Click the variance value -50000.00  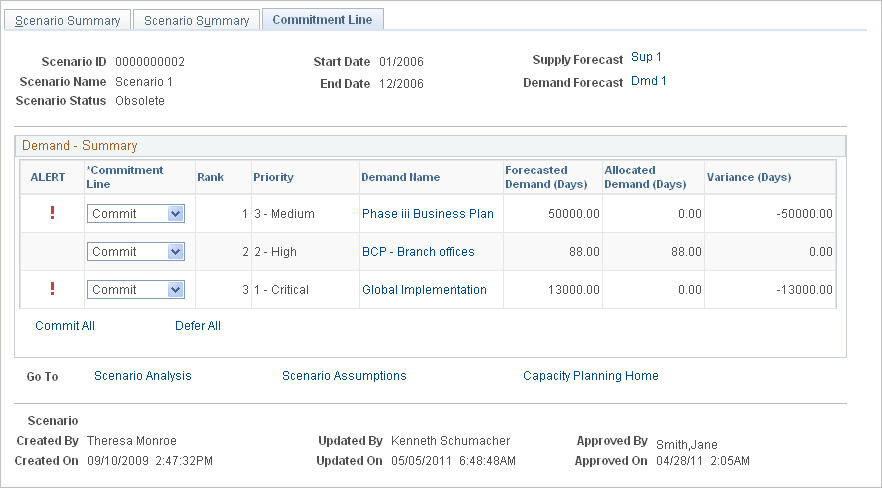[804, 214]
